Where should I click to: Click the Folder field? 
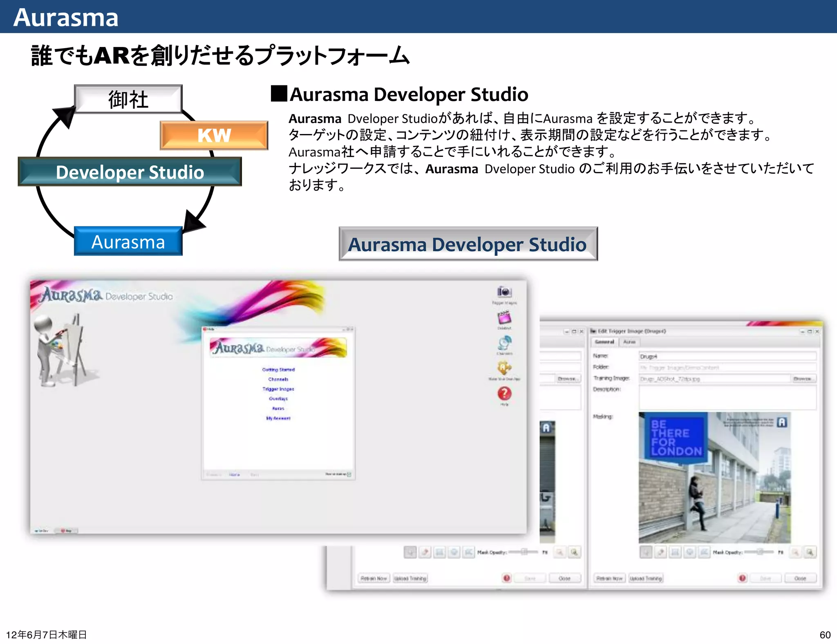click(727, 367)
